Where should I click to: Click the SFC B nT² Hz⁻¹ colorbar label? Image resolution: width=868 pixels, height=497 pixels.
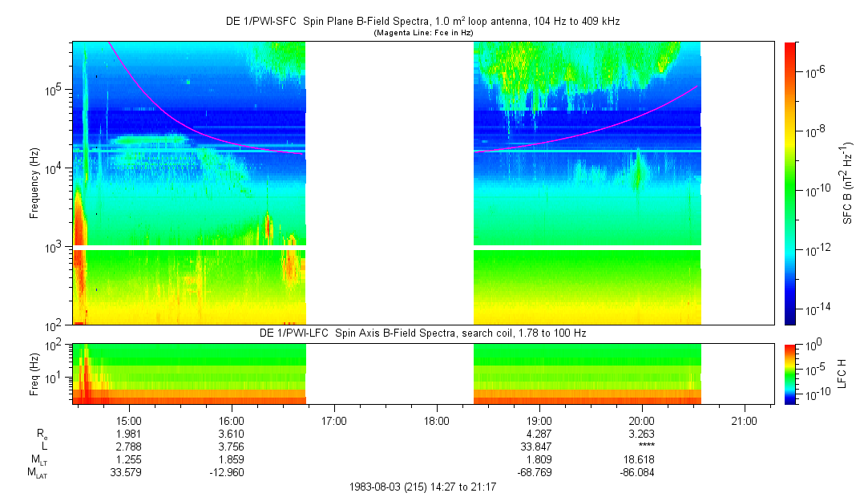tap(848, 183)
